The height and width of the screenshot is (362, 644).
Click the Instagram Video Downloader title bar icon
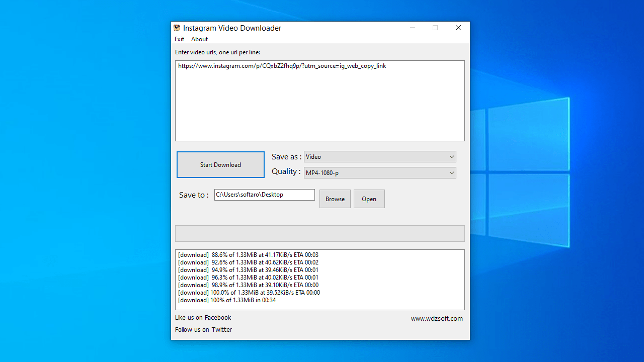pos(177,28)
